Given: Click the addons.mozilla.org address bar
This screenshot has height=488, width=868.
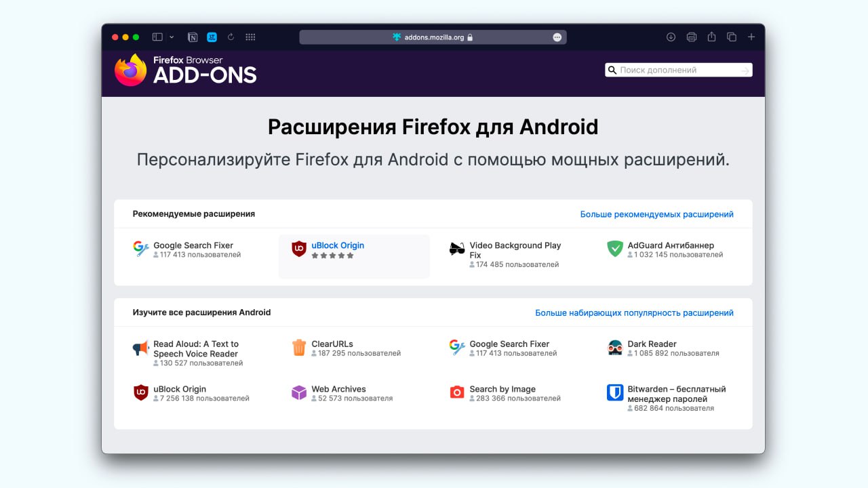Looking at the screenshot, I should point(433,37).
